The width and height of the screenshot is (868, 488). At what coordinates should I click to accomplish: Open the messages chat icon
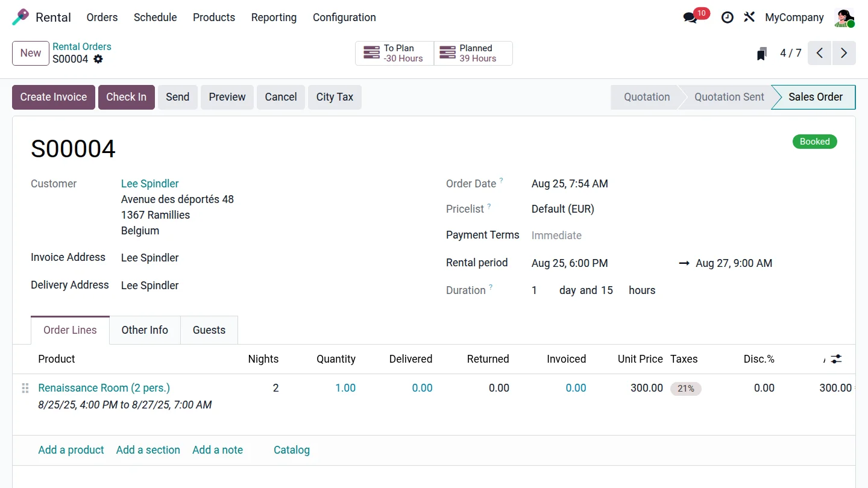coord(690,17)
